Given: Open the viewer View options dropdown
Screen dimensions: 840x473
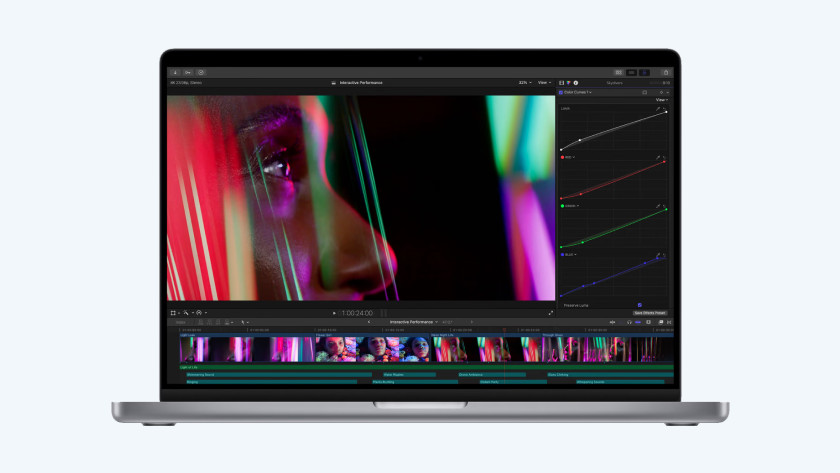Looking at the screenshot, I should [x=544, y=82].
